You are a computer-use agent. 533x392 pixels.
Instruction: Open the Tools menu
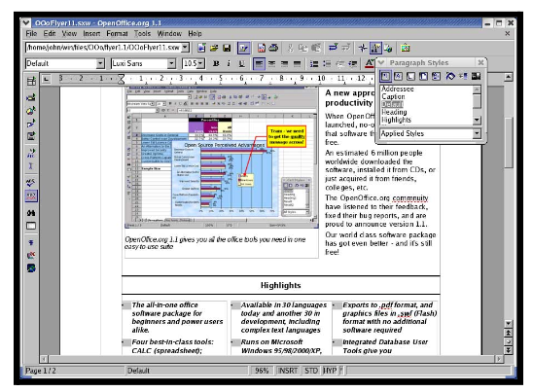coord(142,34)
